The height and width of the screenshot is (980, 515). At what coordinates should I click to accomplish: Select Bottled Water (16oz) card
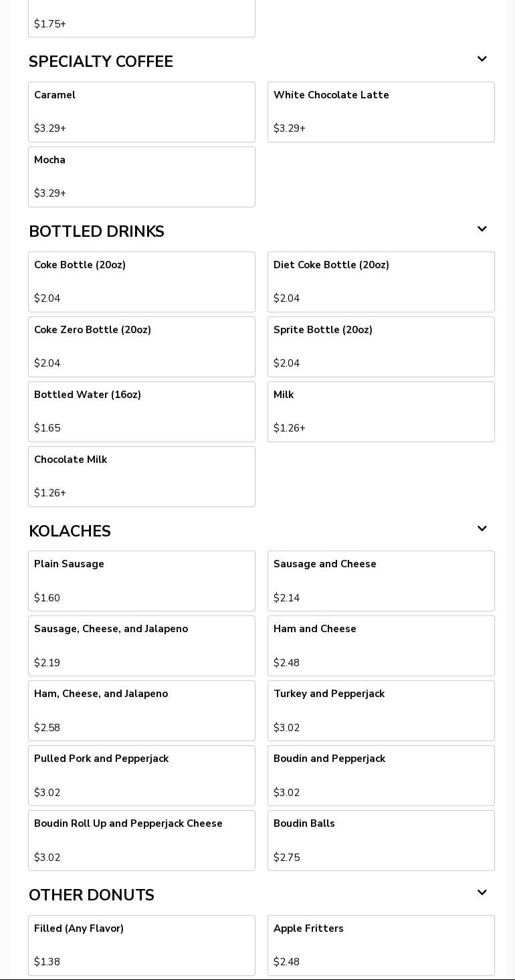coord(142,411)
